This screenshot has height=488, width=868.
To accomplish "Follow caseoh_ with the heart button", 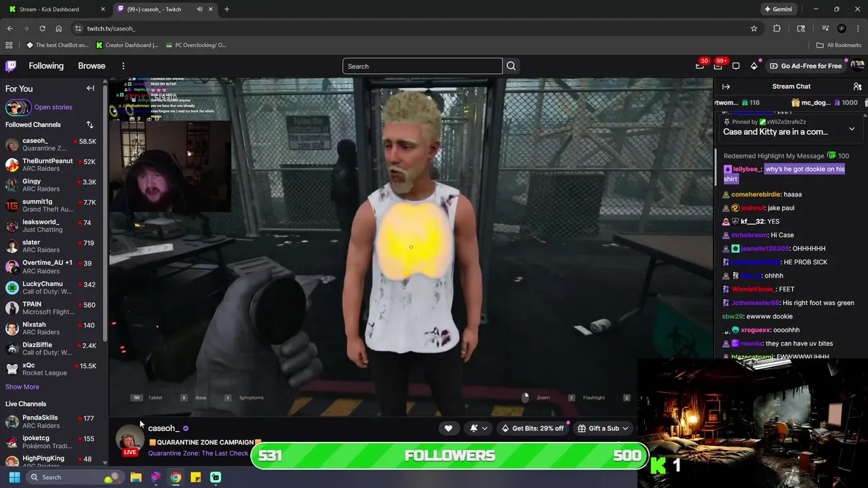I will pos(448,428).
